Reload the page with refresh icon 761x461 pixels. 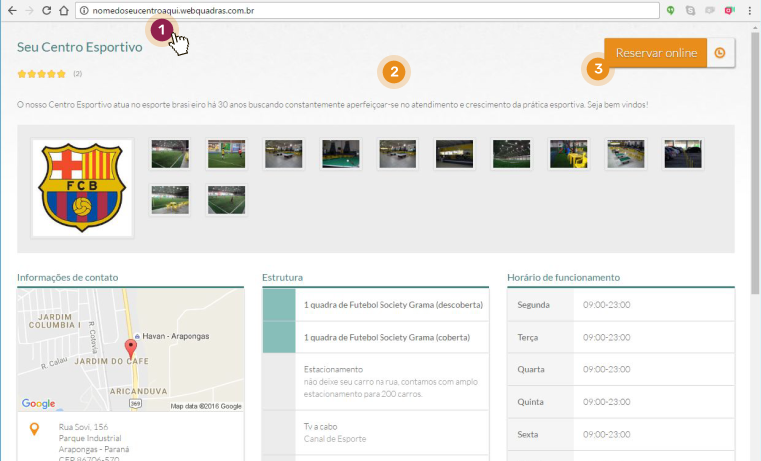click(46, 9)
